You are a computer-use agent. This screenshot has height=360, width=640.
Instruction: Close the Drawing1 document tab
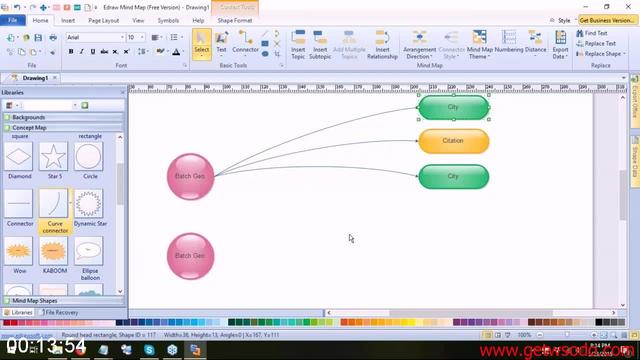pyautogui.click(x=55, y=78)
